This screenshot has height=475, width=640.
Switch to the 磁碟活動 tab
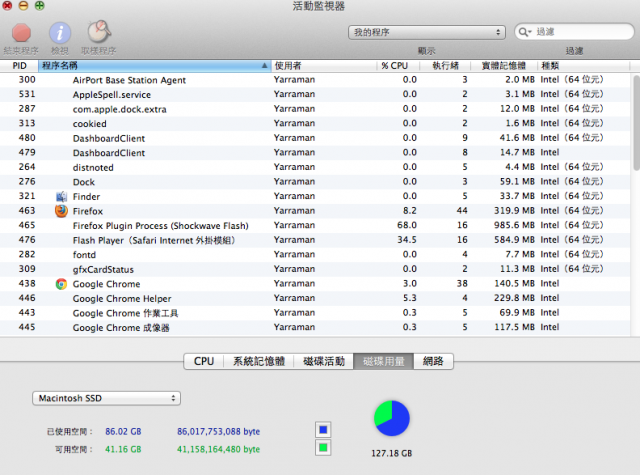point(324,362)
